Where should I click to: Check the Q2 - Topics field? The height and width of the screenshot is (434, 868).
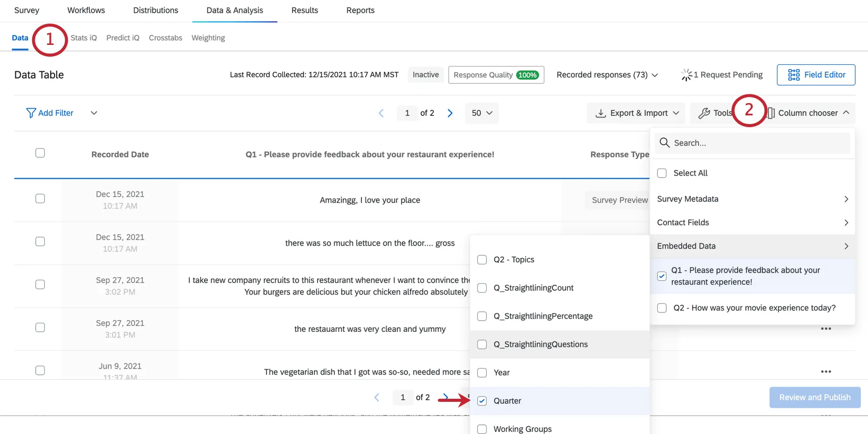(482, 260)
